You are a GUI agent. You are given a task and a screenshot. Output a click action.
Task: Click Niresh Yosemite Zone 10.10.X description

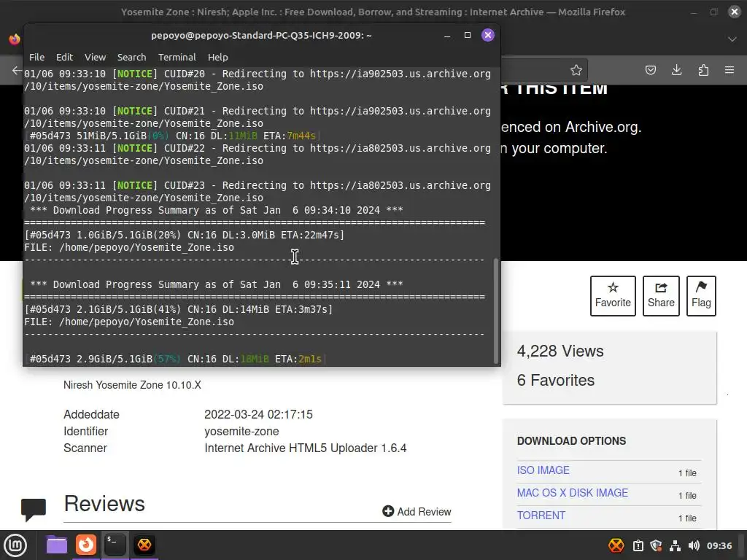pos(133,385)
